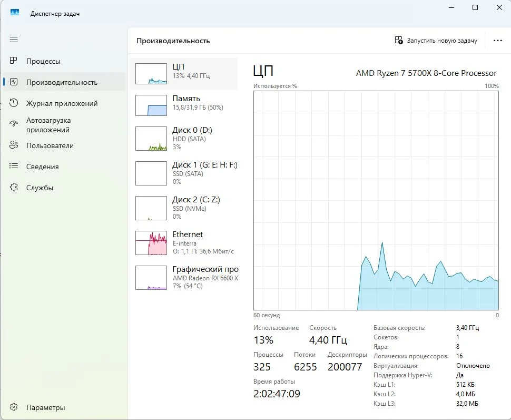Image resolution: width=511 pixels, height=420 pixels.
Task: Maximize the Task Manager window
Action: [475, 7]
